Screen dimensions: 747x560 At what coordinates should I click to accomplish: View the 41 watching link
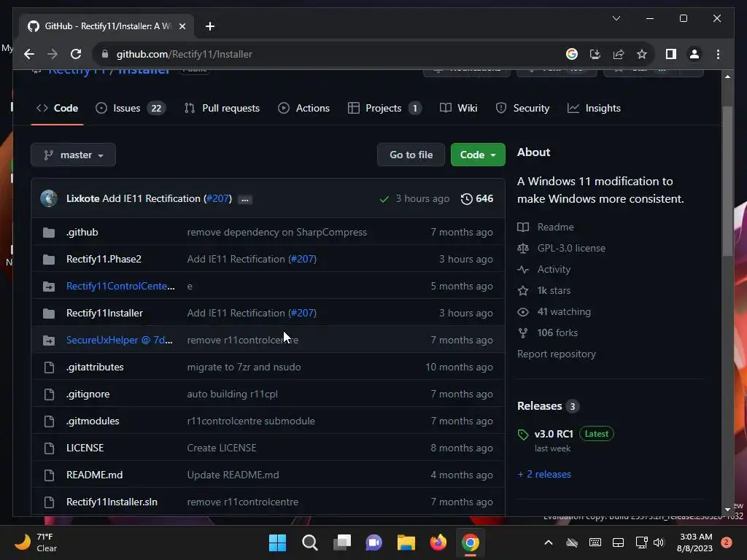pyautogui.click(x=554, y=312)
